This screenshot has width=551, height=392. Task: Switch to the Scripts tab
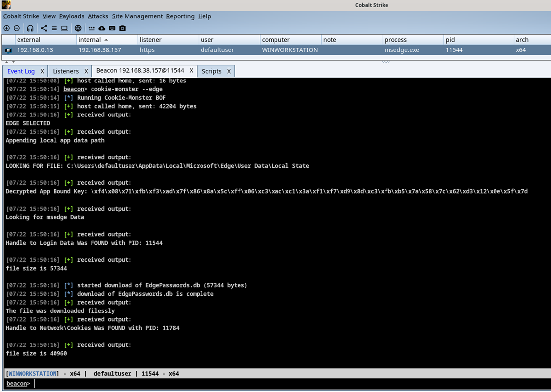click(211, 71)
